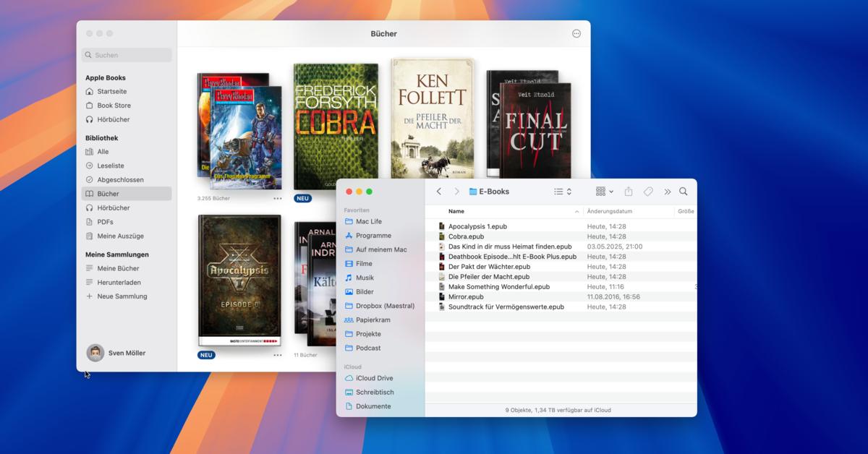Open the Finder grouping options dropdown
Viewport: 868px width, 454px height.
(x=605, y=192)
